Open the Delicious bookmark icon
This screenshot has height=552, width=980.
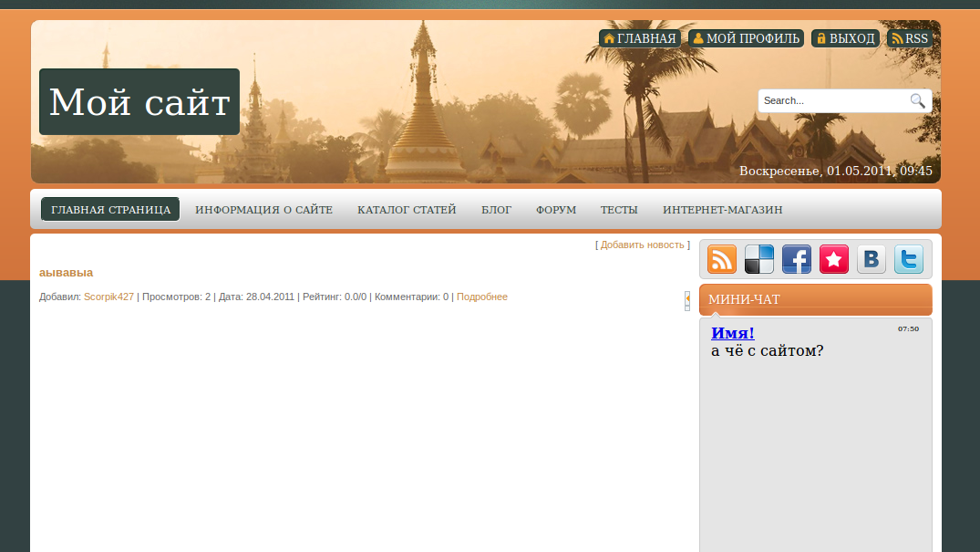(x=759, y=259)
